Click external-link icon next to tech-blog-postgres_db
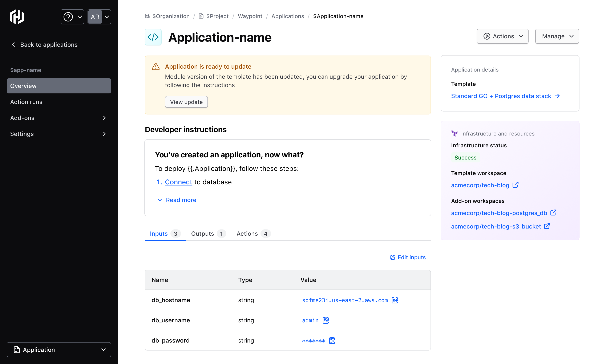 pyautogui.click(x=553, y=213)
